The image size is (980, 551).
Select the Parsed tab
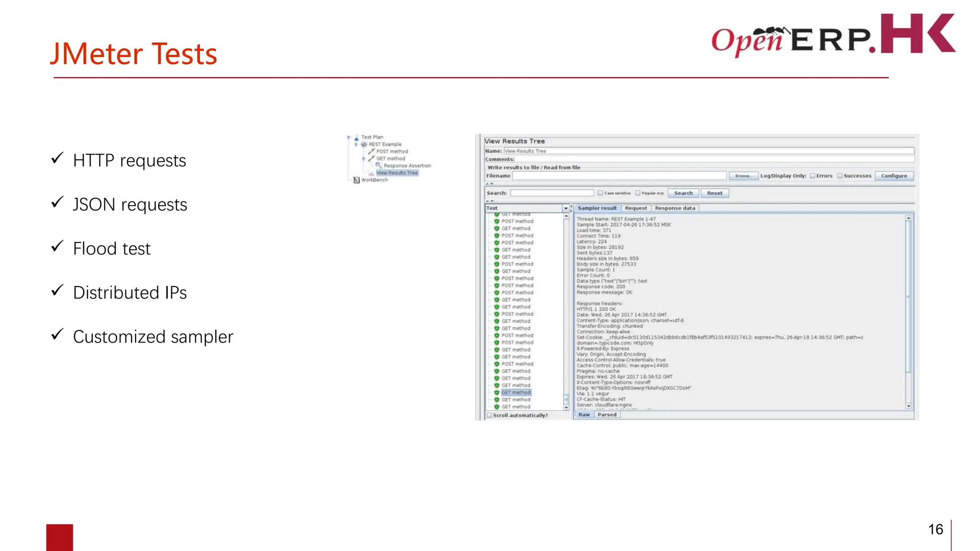(607, 415)
